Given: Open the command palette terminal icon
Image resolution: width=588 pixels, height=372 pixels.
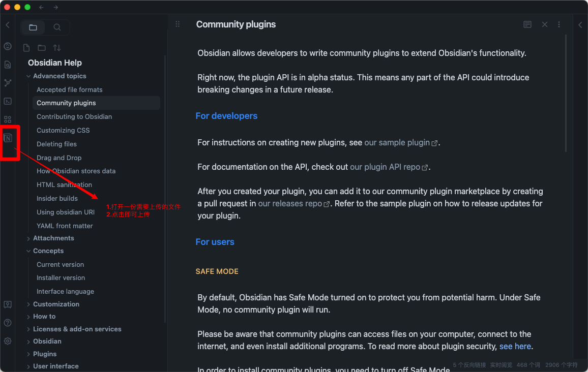Looking at the screenshot, I should (x=8, y=101).
